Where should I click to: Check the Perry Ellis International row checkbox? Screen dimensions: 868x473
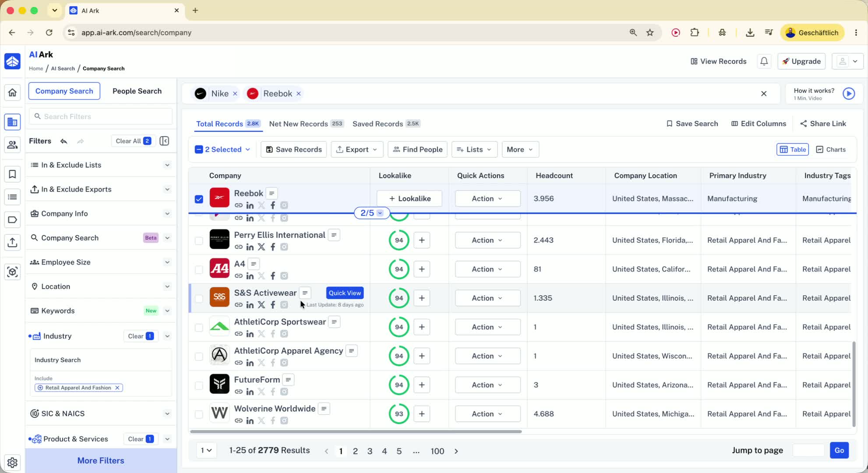pos(199,240)
